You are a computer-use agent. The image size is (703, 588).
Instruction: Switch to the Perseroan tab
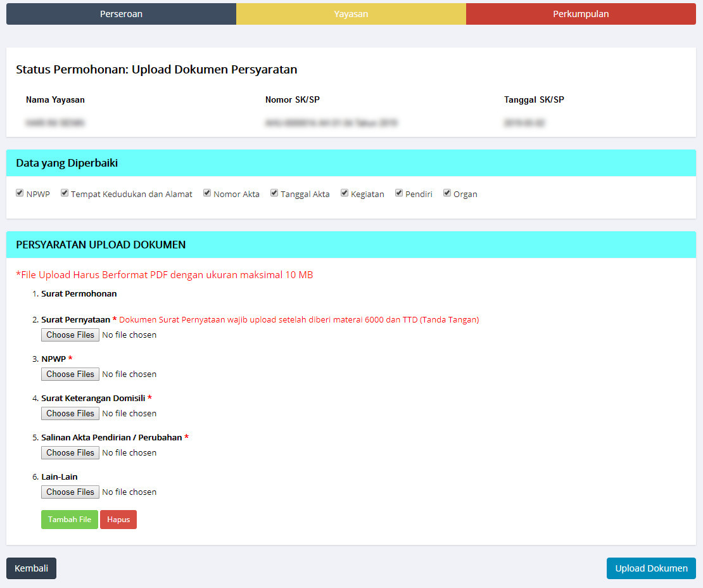coord(121,14)
